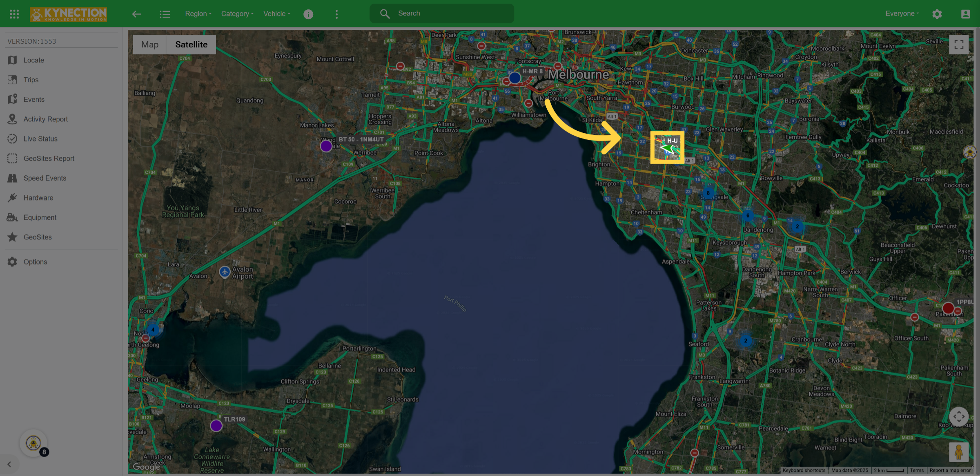Viewport: 980px width, 476px height.
Task: Expand the Region dropdown
Action: click(198, 14)
